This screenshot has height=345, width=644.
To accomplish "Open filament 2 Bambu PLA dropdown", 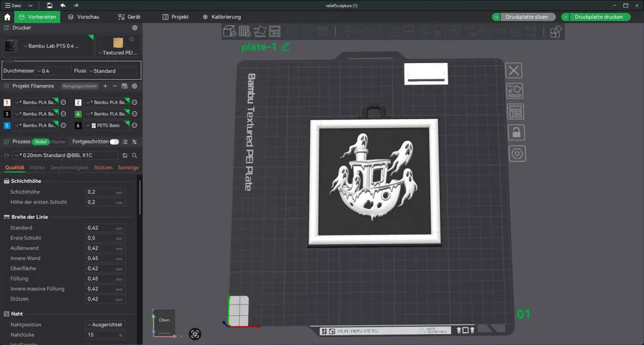I will (x=107, y=102).
